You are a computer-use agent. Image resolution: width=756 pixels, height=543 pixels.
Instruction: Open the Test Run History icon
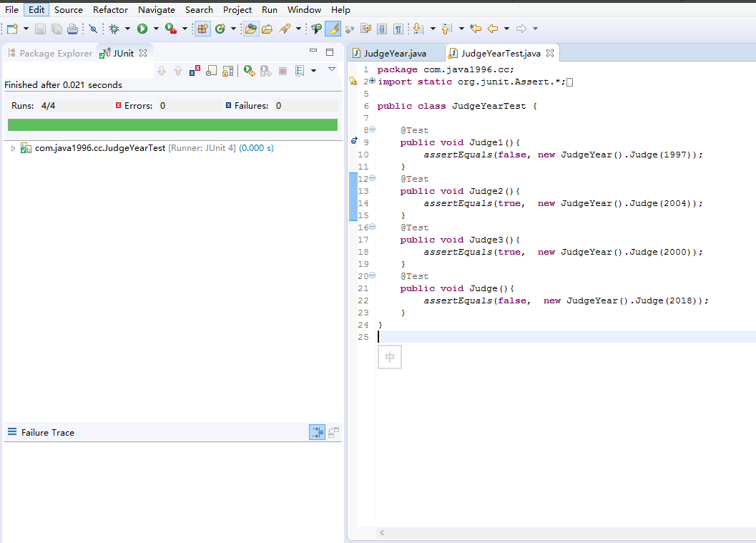[x=300, y=71]
